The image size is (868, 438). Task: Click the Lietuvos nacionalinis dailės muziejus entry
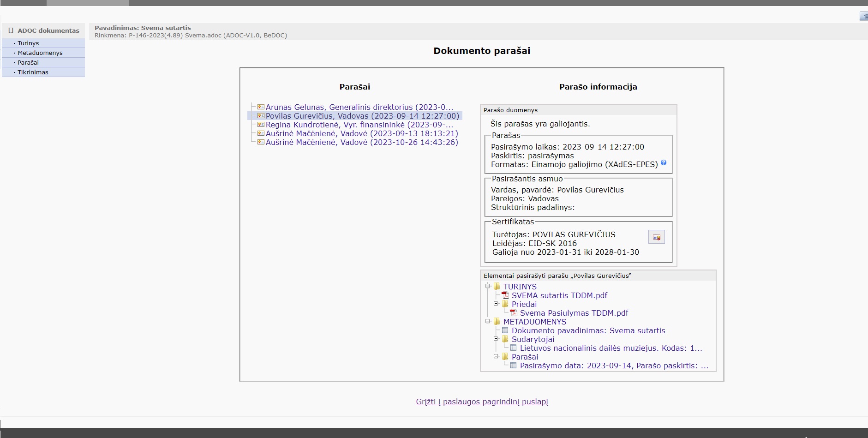[611, 348]
